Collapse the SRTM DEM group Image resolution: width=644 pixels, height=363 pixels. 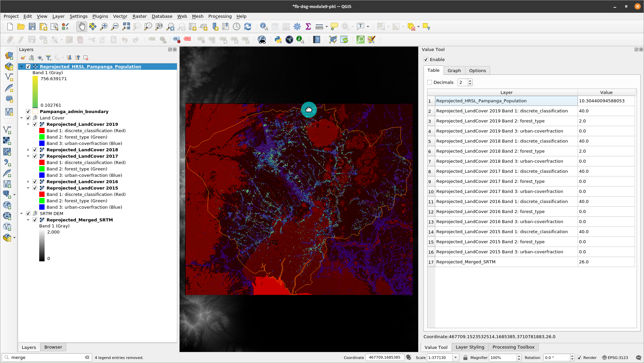coord(21,213)
